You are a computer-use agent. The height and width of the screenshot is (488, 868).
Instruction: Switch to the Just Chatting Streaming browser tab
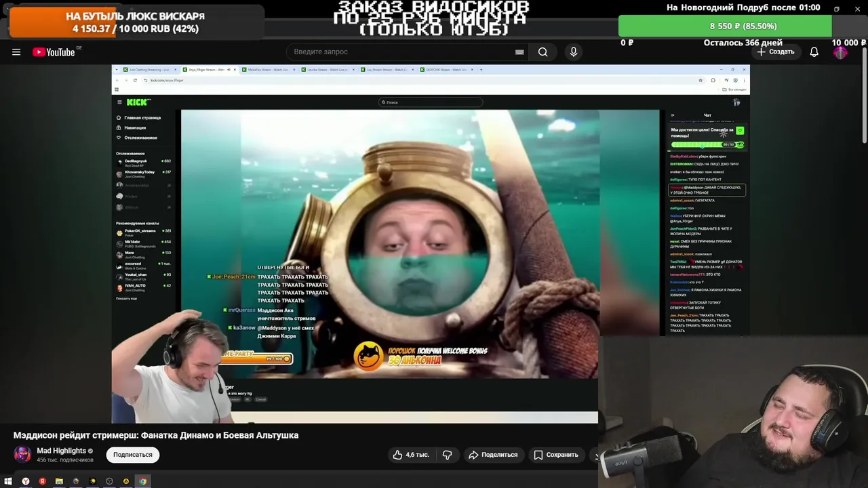pos(149,69)
